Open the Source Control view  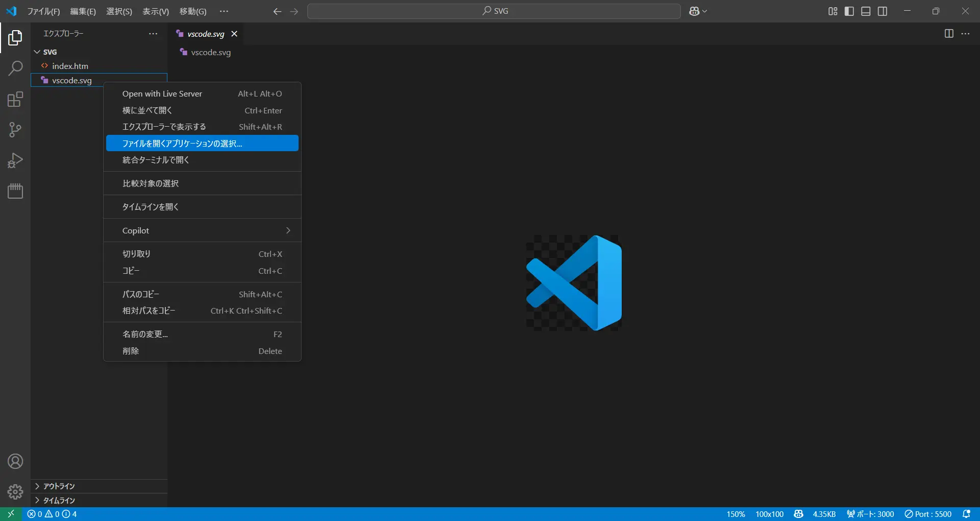(x=15, y=130)
